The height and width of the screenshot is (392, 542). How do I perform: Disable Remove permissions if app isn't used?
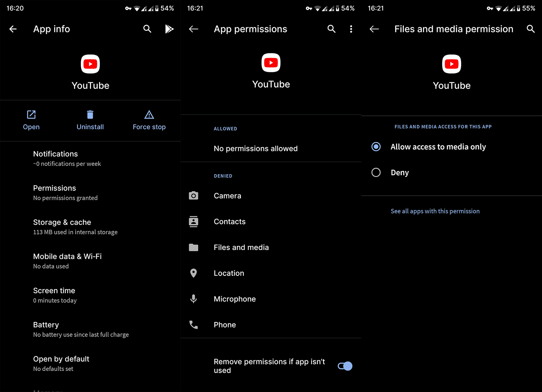coord(344,366)
